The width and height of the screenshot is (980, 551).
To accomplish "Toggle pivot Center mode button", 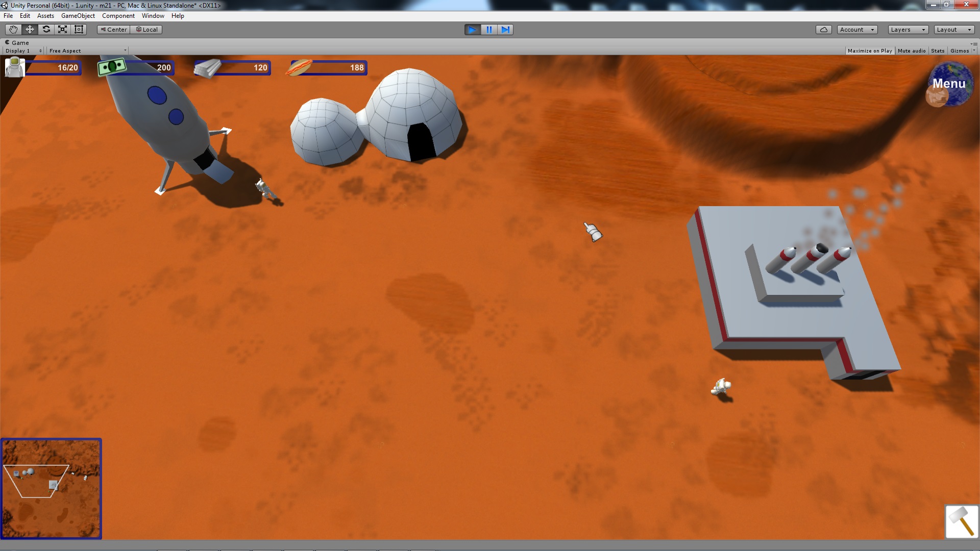I will (x=113, y=30).
